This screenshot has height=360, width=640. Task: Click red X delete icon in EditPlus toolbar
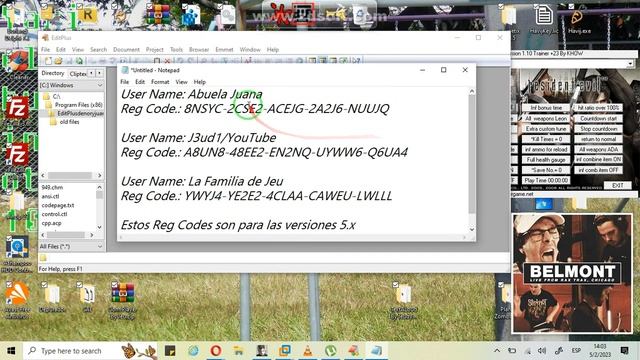click(167, 61)
